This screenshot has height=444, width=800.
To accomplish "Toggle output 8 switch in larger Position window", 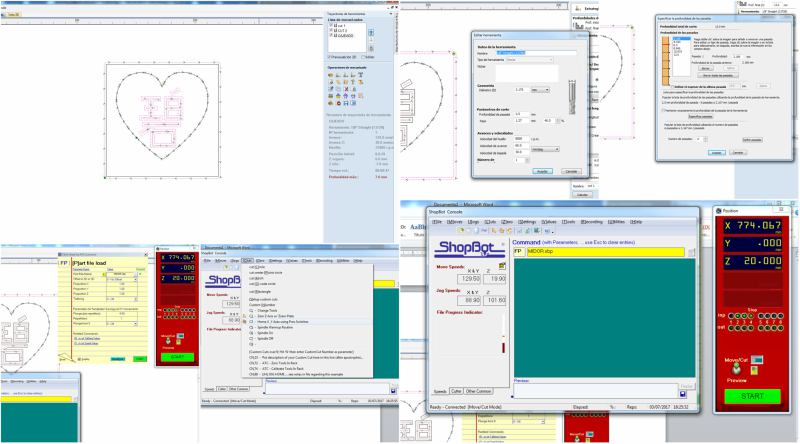I will [781, 328].
